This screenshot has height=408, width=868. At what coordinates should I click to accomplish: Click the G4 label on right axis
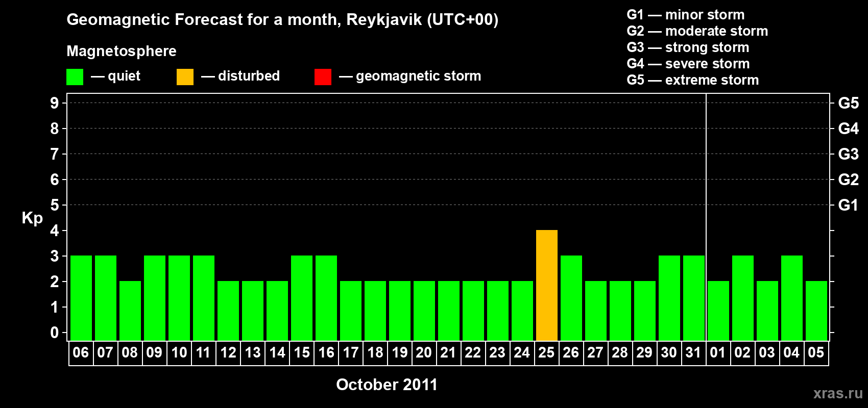click(849, 129)
